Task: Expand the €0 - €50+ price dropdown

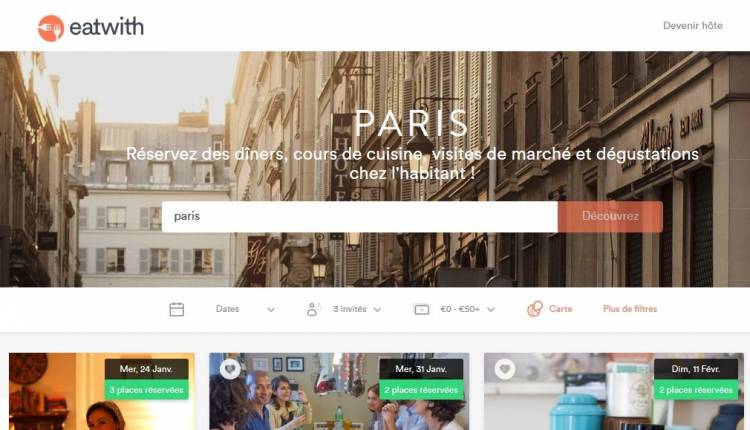Action: [x=467, y=309]
